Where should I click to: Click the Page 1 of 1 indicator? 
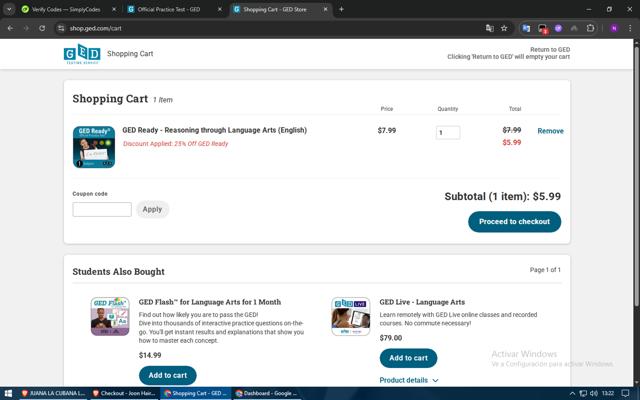545,270
